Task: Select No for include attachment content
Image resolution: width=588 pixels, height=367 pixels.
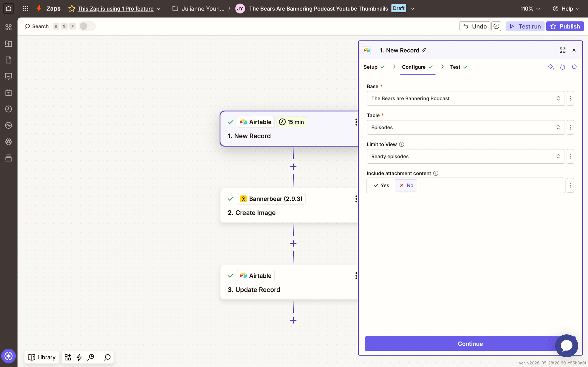Action: tap(406, 185)
